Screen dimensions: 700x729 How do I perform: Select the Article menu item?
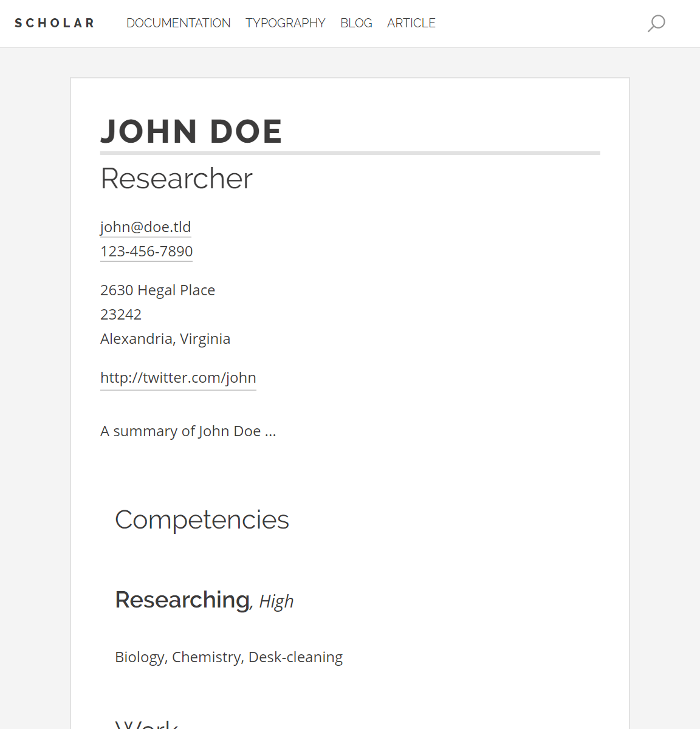411,23
